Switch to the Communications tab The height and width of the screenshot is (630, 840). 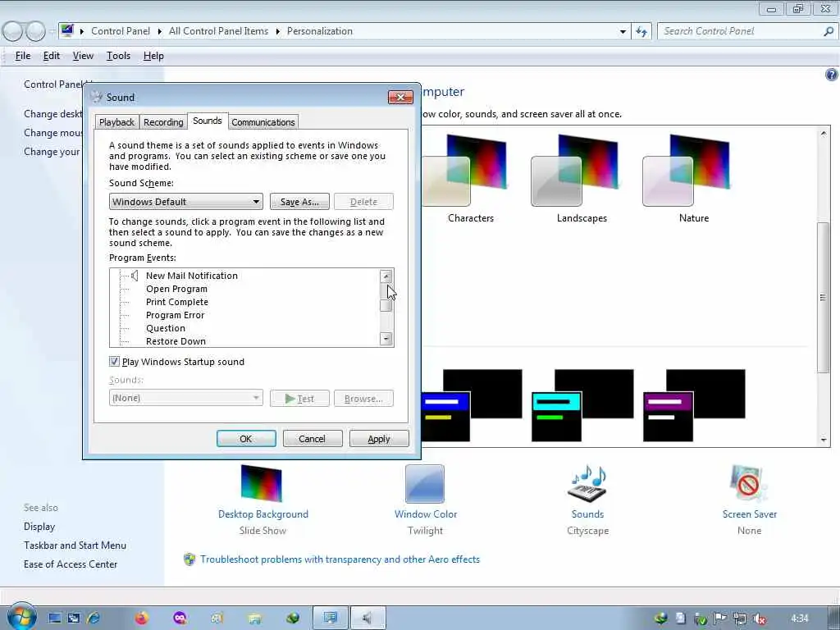point(263,122)
